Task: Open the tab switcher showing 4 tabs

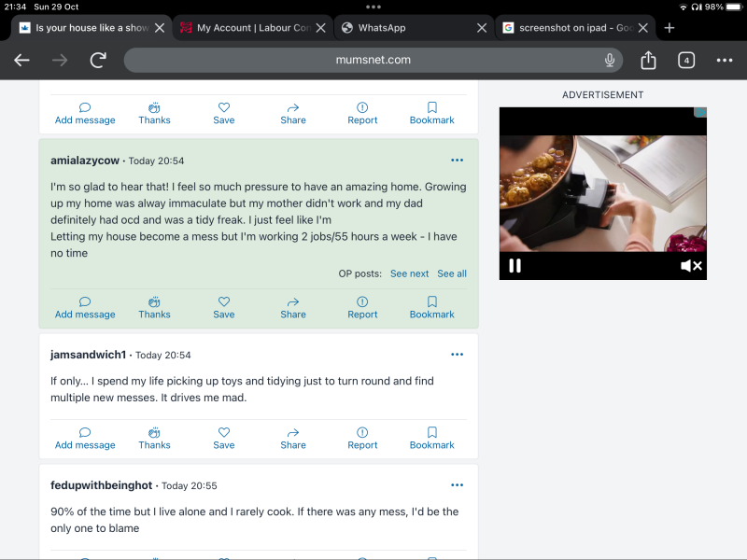Action: (x=686, y=61)
